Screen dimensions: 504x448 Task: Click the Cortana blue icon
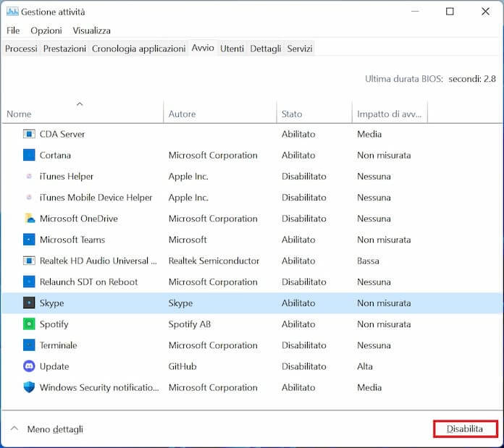tap(29, 155)
